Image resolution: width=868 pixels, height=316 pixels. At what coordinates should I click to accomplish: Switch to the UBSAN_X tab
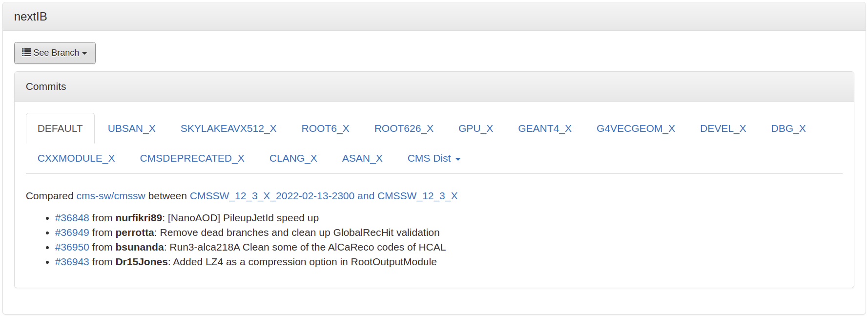(x=131, y=128)
